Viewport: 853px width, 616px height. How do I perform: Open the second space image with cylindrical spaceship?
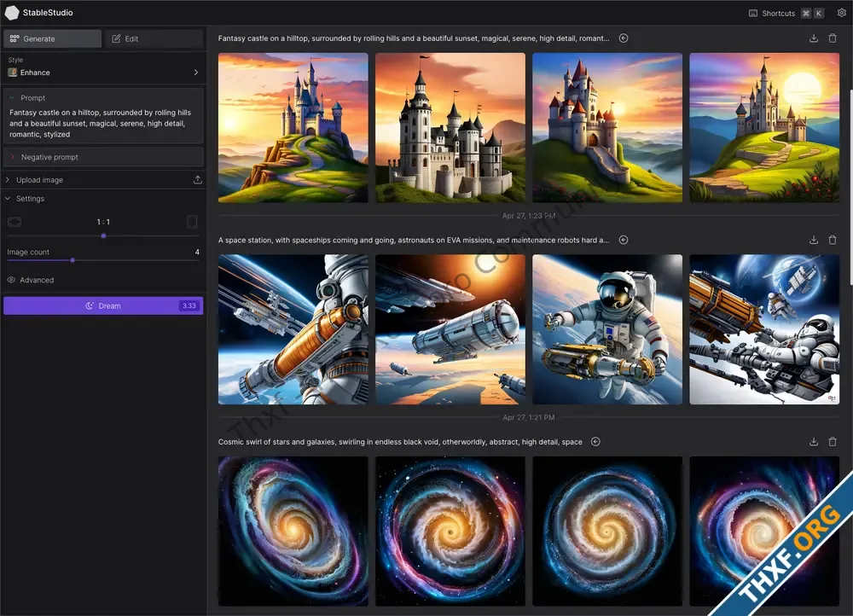click(450, 330)
